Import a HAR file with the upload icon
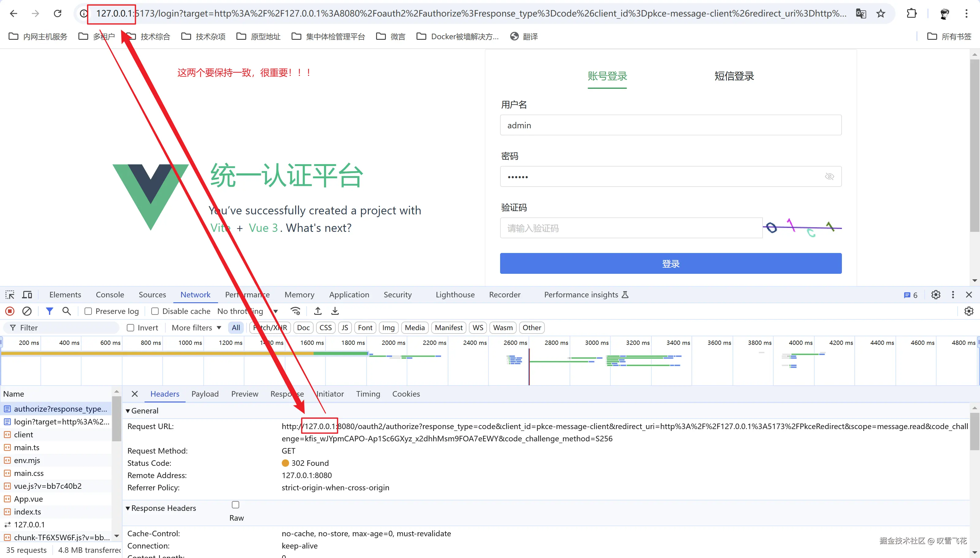This screenshot has height=558, width=980. click(x=318, y=311)
